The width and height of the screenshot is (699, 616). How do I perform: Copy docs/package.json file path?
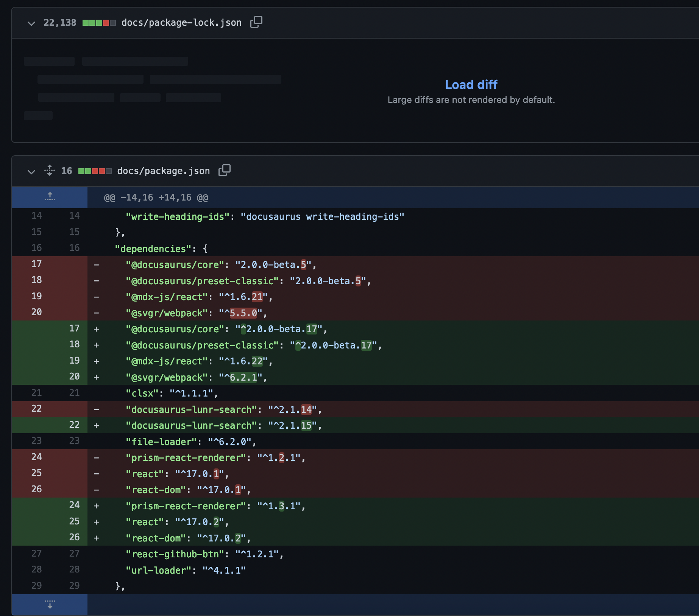225,170
